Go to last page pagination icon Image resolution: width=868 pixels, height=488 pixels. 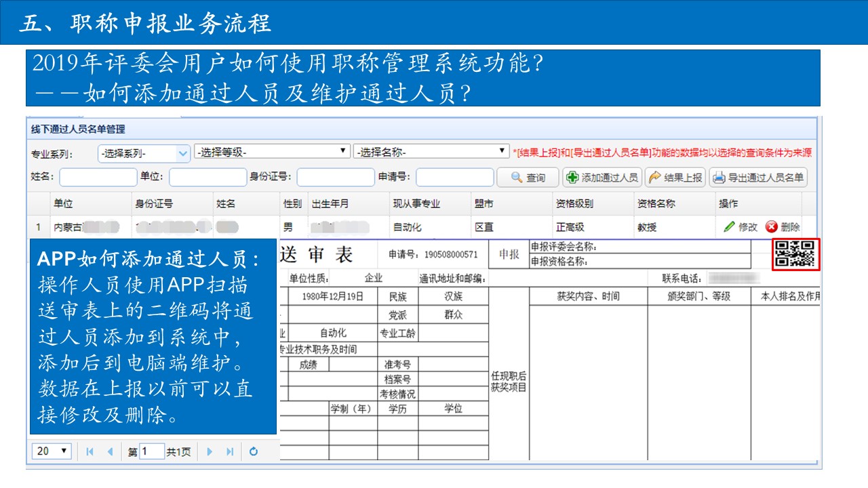[230, 451]
